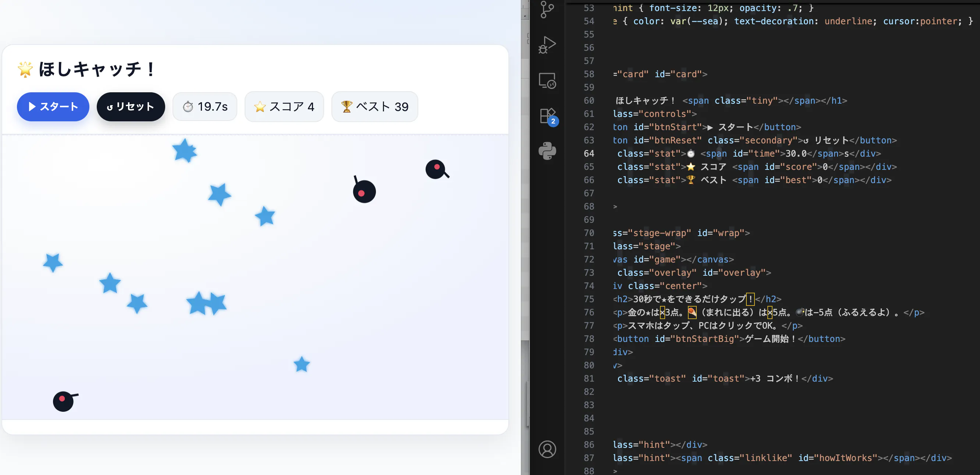Open the Remote Explorer view
Image resolution: width=980 pixels, height=475 pixels.
pyautogui.click(x=547, y=81)
